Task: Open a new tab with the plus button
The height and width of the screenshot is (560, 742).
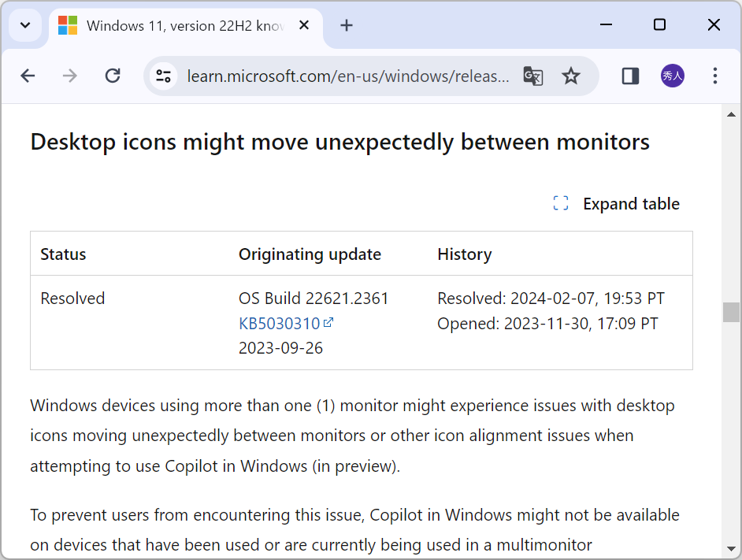Action: pos(347,25)
